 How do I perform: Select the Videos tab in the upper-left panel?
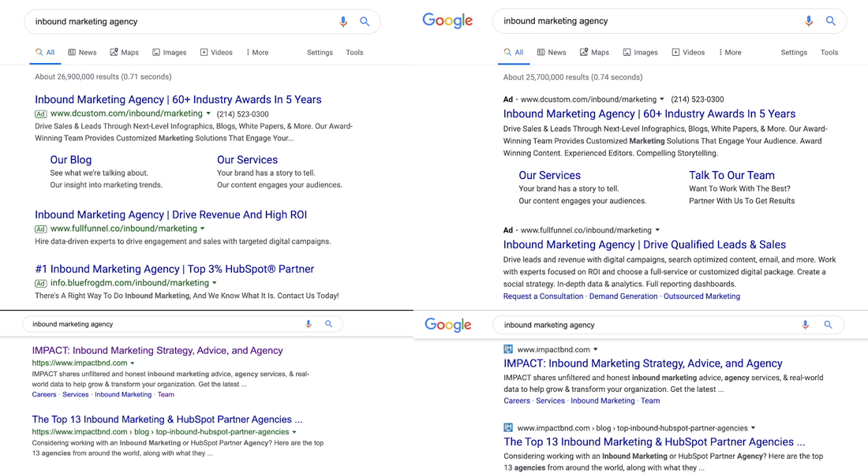click(x=216, y=53)
